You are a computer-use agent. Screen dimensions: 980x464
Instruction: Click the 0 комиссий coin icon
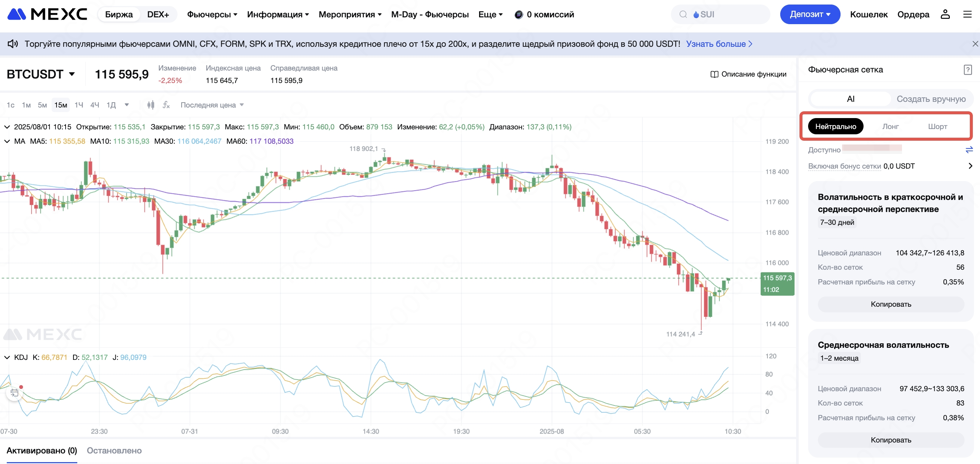click(518, 14)
